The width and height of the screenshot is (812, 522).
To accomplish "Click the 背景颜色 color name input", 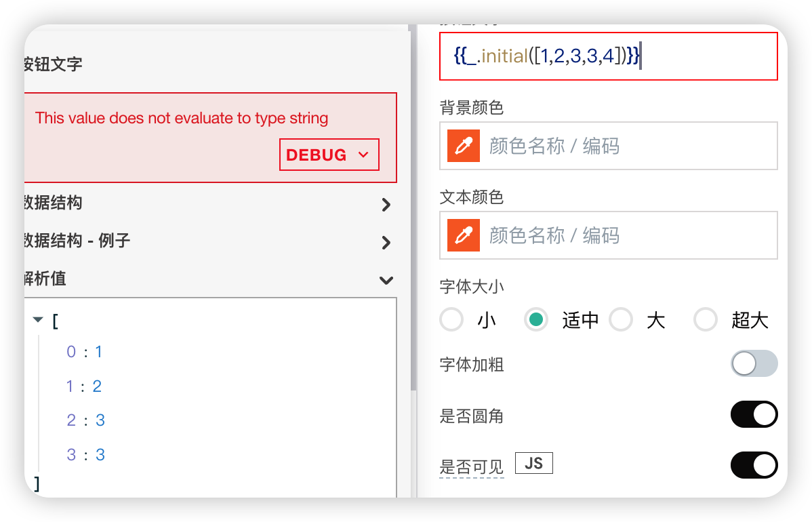I will pos(627,146).
